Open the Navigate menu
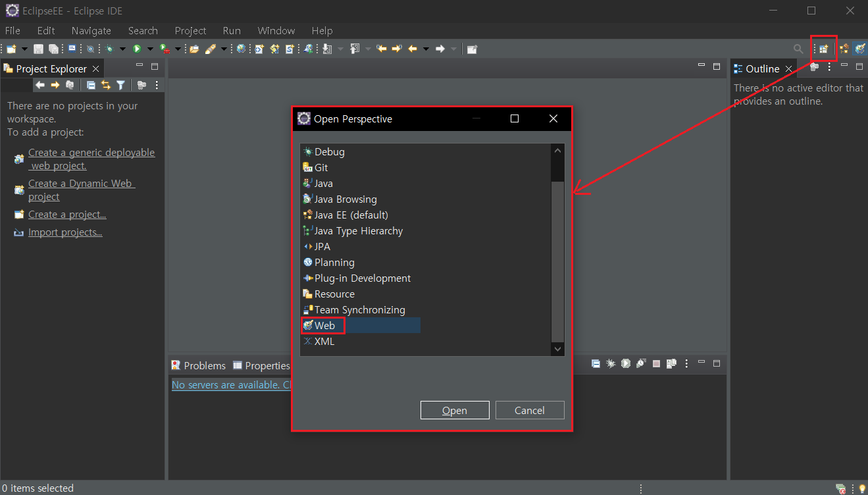868x495 pixels. pos(91,30)
